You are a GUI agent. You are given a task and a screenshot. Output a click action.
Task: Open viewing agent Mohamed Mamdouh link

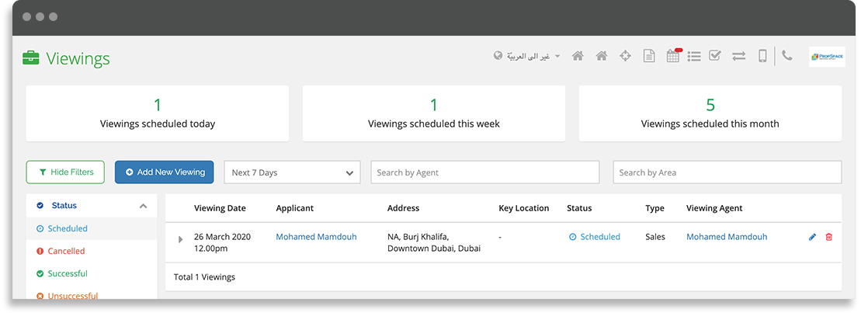pyautogui.click(x=727, y=237)
